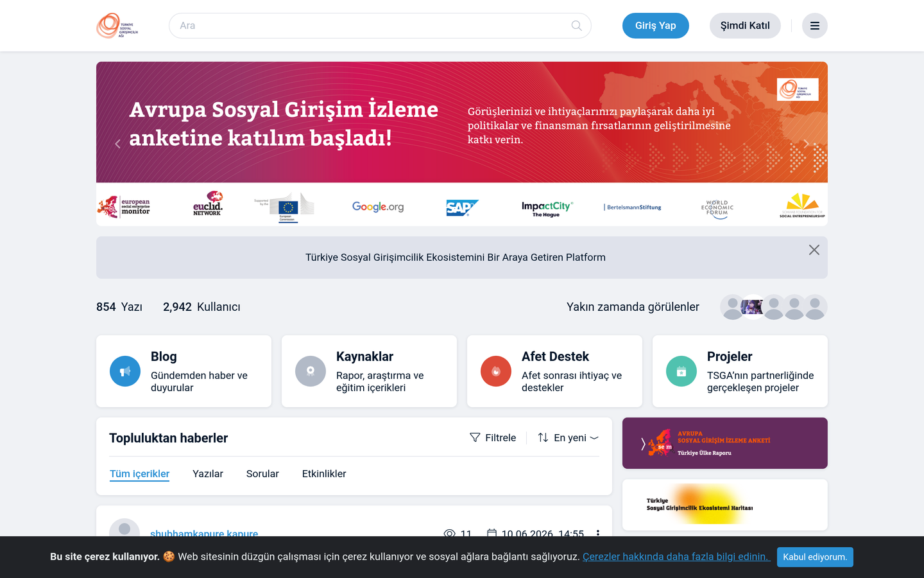Click the Blog megaphone icon
The image size is (924, 578).
125,371
